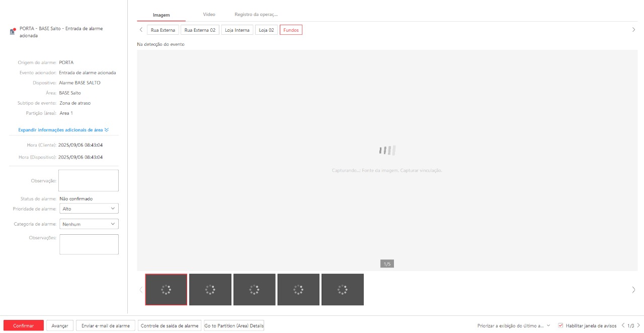Viewport: 644px width, 333px height.
Task: Switch to the Vídeo tab
Action: tap(209, 15)
